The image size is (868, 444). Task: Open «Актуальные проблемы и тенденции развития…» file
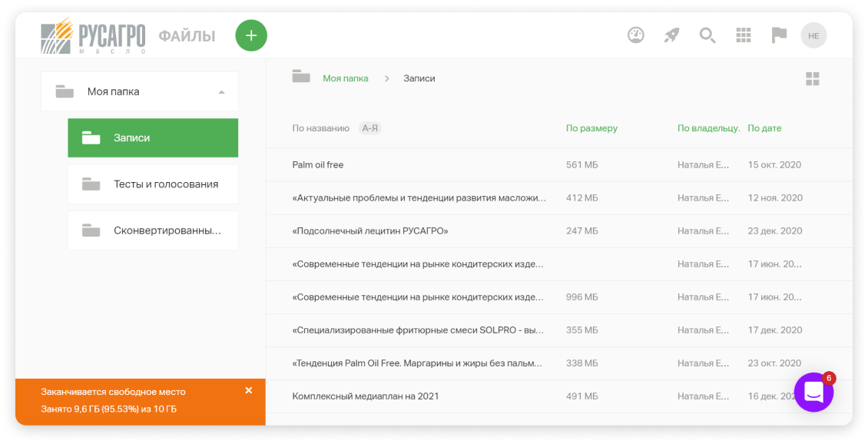coord(419,197)
